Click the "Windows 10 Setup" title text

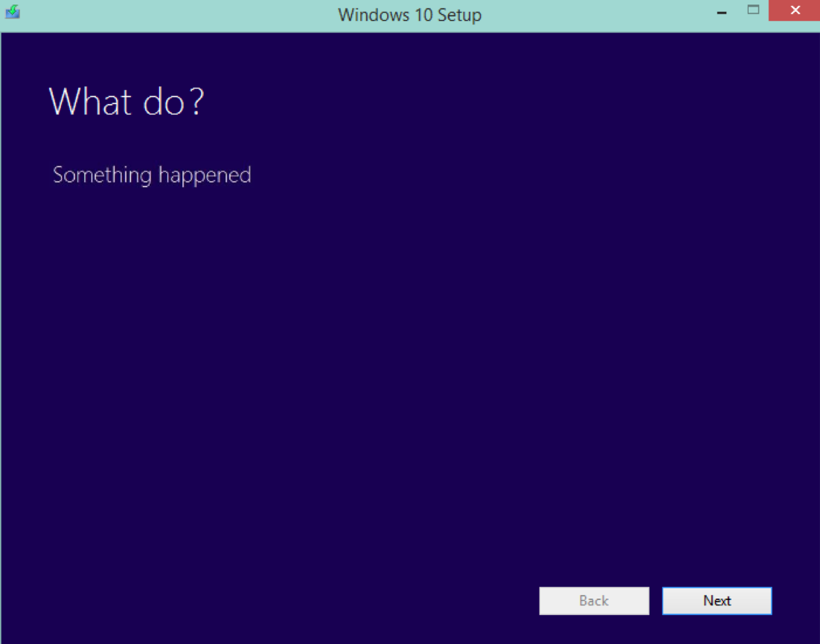409,15
